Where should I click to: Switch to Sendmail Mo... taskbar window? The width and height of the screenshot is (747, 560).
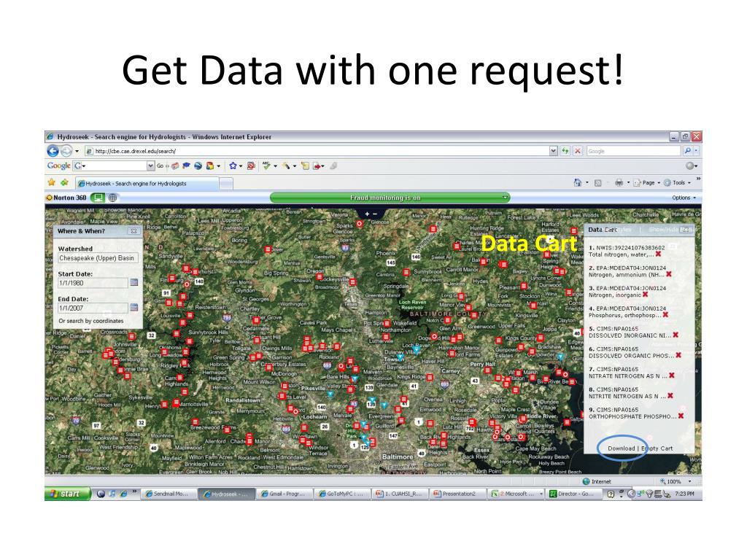click(169, 494)
